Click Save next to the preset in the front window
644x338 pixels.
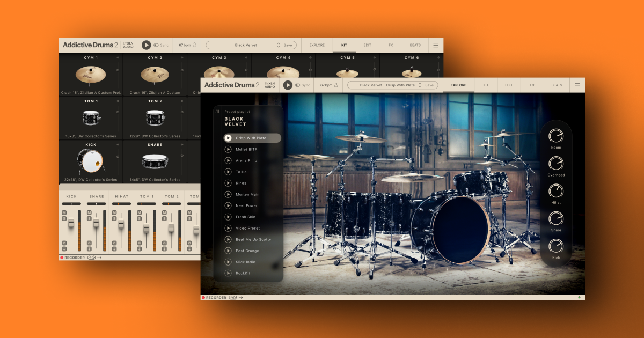coord(429,85)
